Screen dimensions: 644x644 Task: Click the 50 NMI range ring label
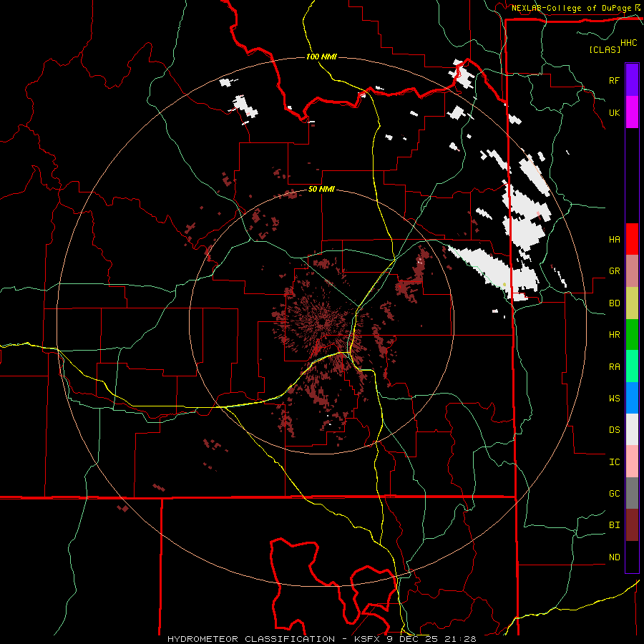pyautogui.click(x=321, y=190)
